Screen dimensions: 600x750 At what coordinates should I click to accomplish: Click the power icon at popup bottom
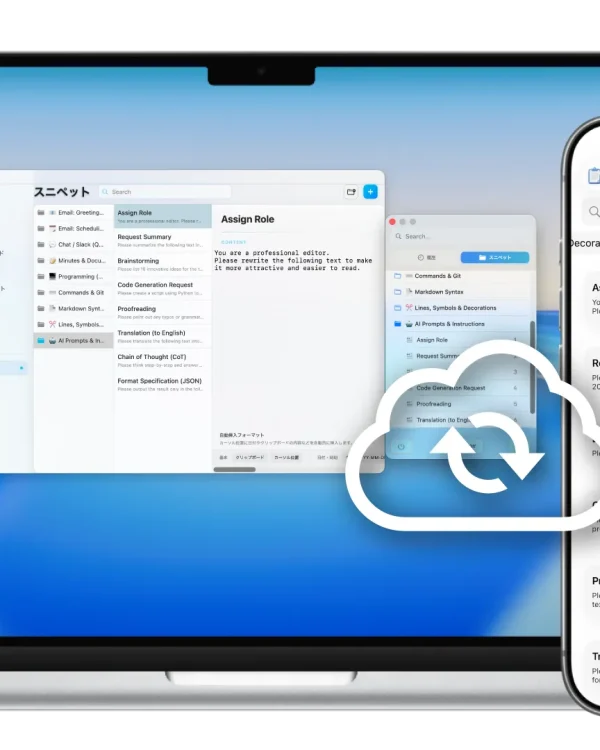click(401, 447)
